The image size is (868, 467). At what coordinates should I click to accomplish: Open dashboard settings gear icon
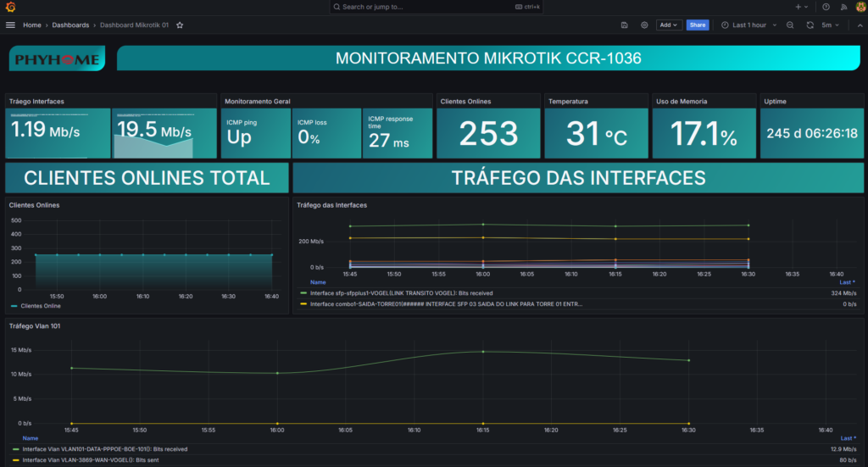(x=644, y=25)
